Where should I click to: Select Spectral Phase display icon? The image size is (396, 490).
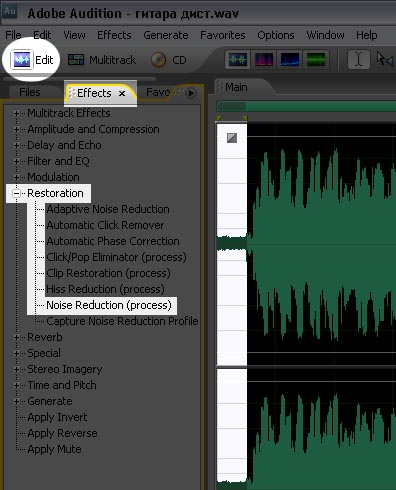pos(315,60)
